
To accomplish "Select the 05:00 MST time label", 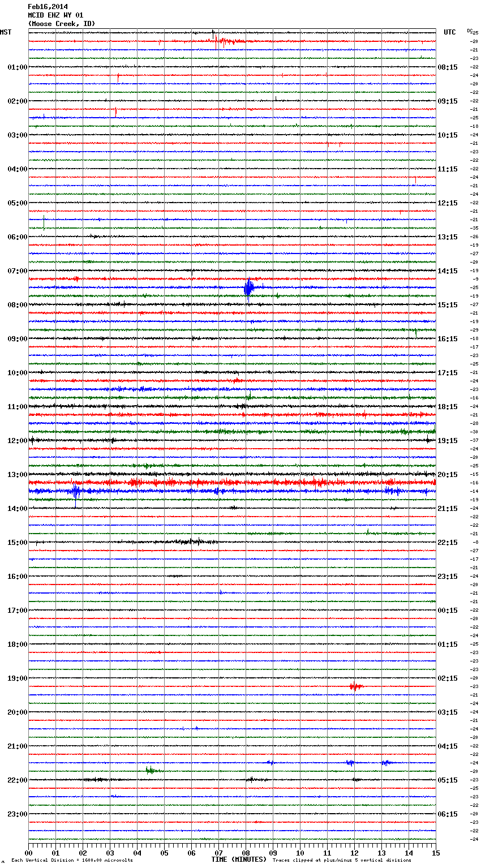I will pos(17,203).
